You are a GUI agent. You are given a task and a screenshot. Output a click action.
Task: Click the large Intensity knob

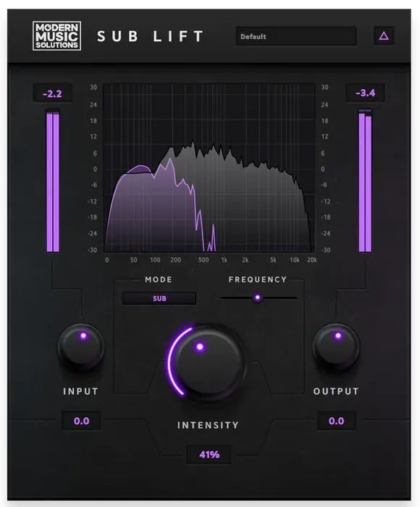pyautogui.click(x=209, y=361)
